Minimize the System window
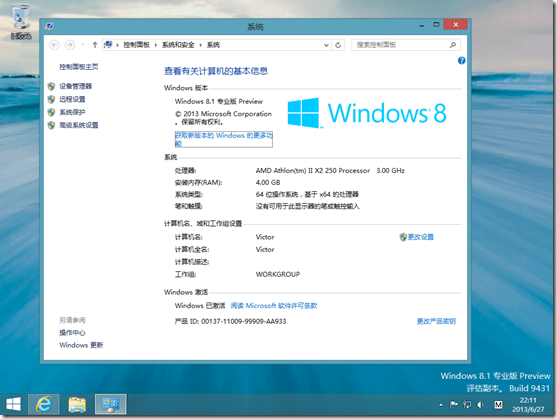The image size is (557, 419). [x=422, y=25]
